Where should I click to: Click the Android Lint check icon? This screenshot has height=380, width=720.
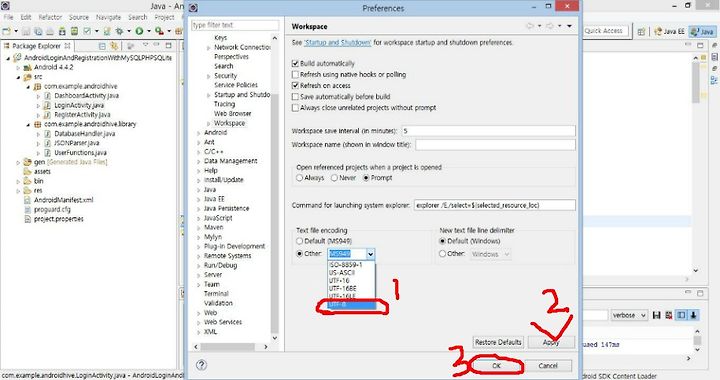[87, 31]
